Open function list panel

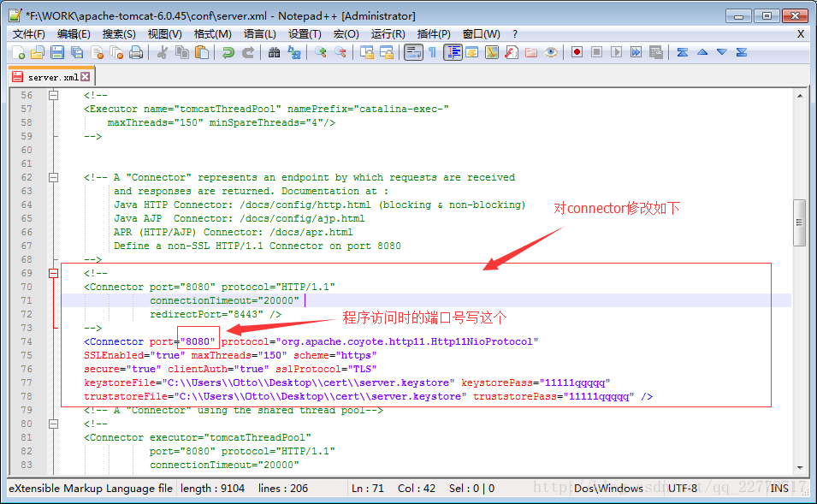(512, 53)
